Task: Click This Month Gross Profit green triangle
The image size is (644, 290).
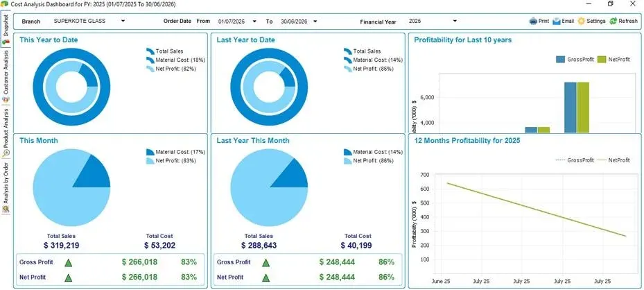Action: [x=69, y=262]
